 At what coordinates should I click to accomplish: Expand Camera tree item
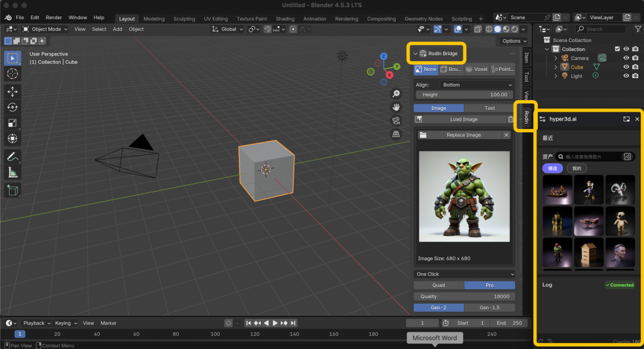[x=556, y=58]
